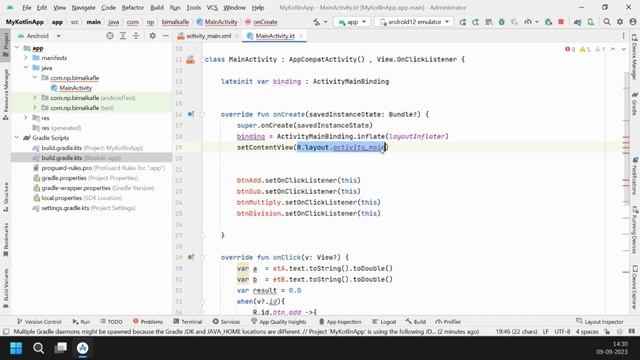Screen dimensions: 640x360
Task: Click the account avatar icon in the toolbar
Action: [633, 22]
